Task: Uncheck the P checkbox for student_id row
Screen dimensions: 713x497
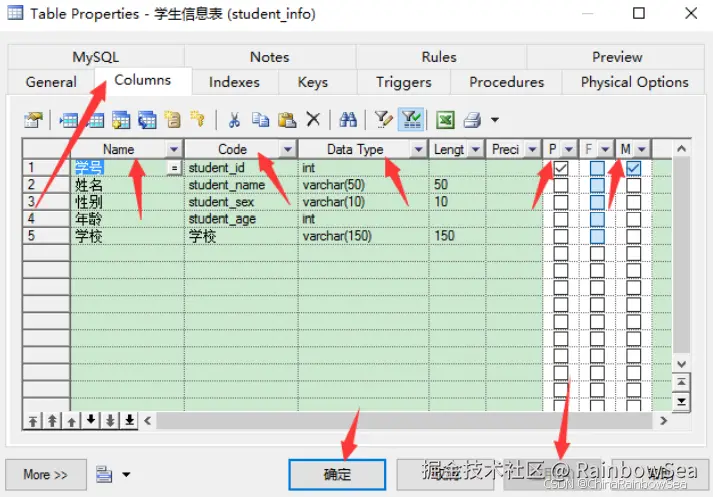Action: click(561, 168)
